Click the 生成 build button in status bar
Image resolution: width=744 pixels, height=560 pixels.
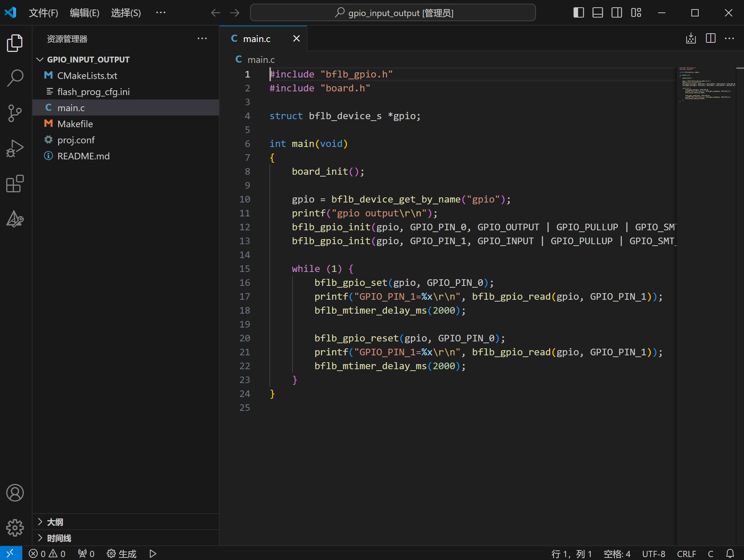[x=121, y=554]
